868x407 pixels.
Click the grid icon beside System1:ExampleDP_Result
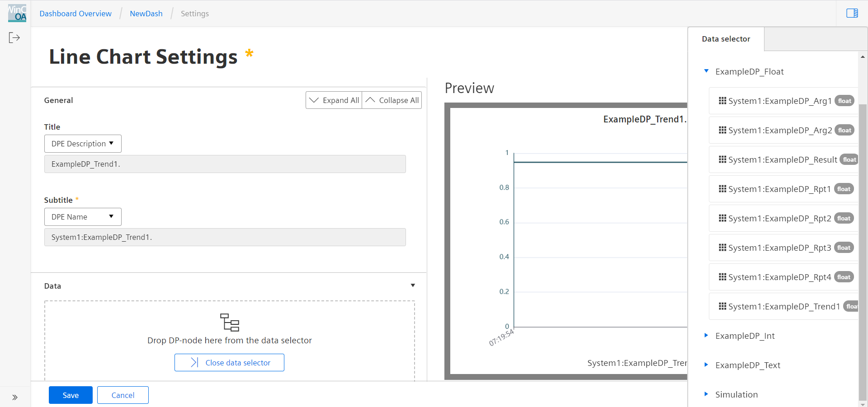722,159
